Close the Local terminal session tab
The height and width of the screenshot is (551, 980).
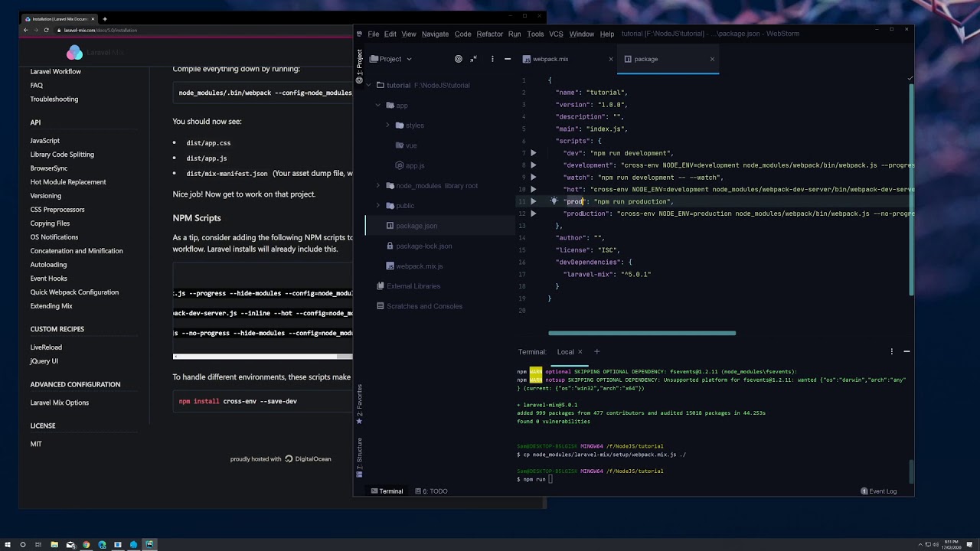(580, 352)
